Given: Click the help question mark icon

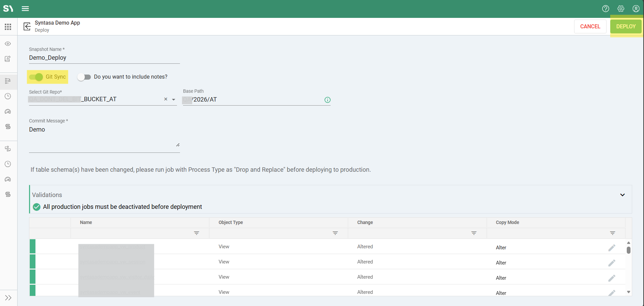Looking at the screenshot, I should [x=606, y=9].
